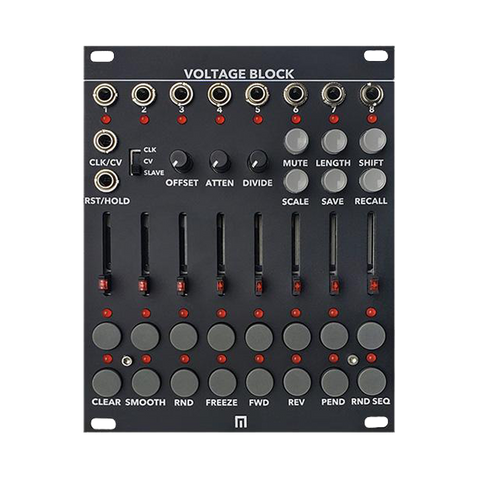Click the SMOOTH button

pyautogui.click(x=145, y=383)
